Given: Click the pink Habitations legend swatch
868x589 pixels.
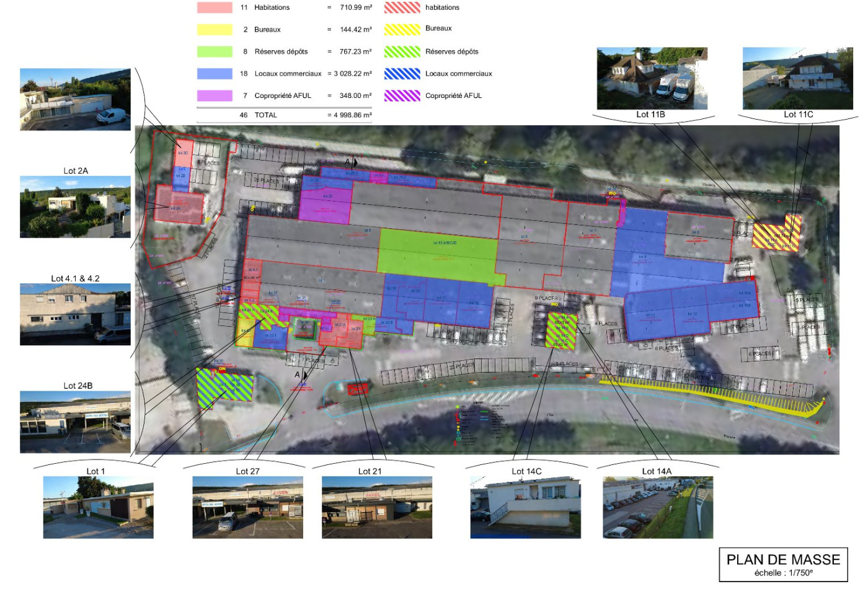Looking at the screenshot, I should coord(215,7).
